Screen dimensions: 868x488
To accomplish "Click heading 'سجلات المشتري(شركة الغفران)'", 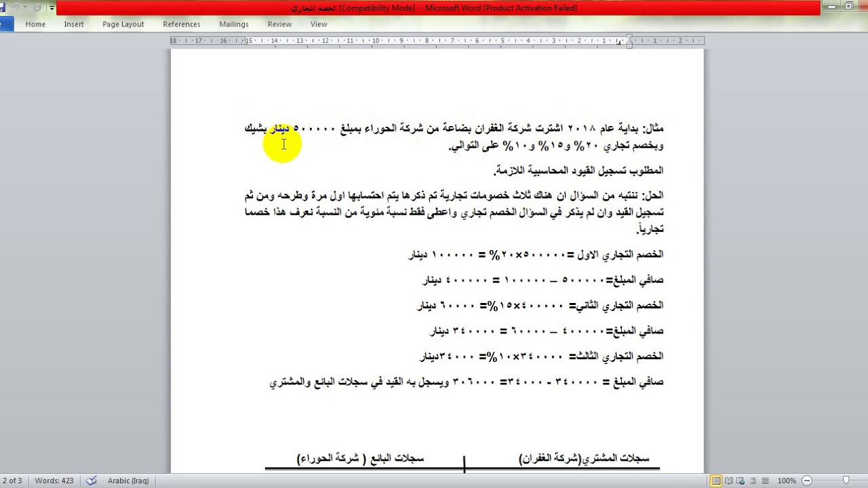I will (585, 459).
